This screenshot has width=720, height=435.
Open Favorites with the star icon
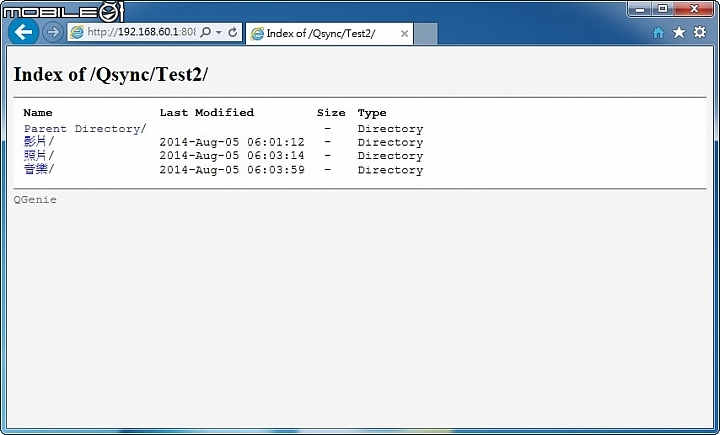click(679, 32)
